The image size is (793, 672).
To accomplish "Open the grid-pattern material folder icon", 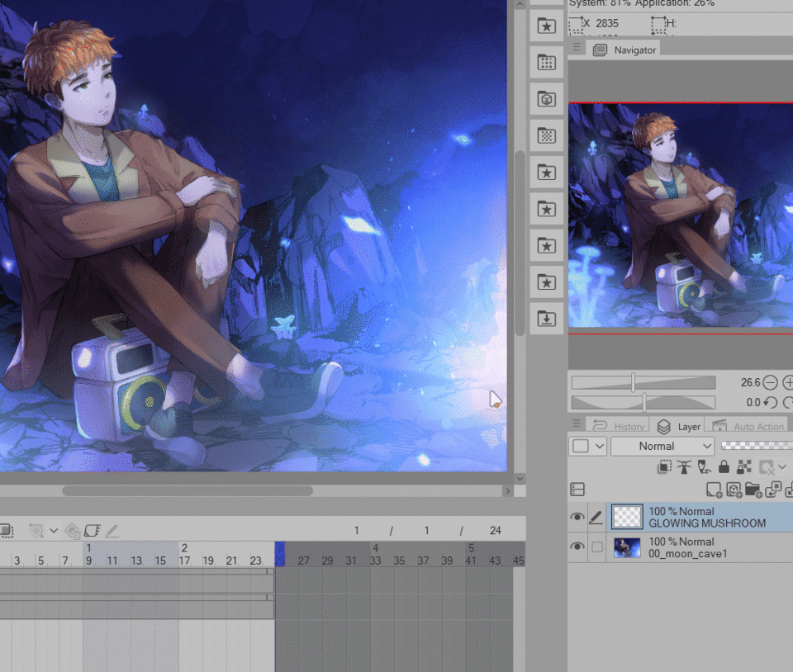I will pyautogui.click(x=547, y=63).
